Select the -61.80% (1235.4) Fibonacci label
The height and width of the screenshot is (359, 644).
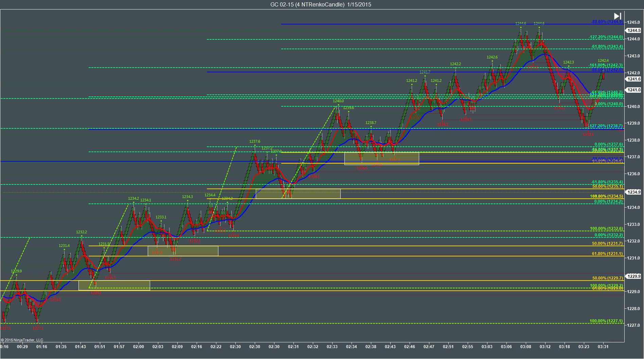pos(607,182)
